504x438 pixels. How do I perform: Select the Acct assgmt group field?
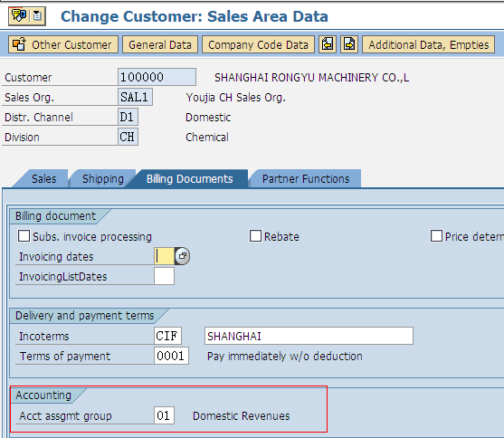click(x=165, y=415)
